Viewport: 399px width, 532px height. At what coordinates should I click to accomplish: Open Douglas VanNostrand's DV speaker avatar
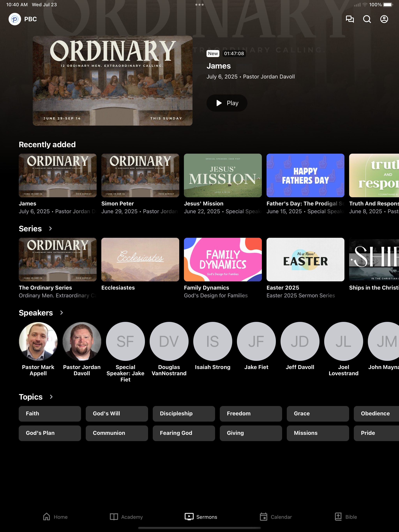[169, 341]
